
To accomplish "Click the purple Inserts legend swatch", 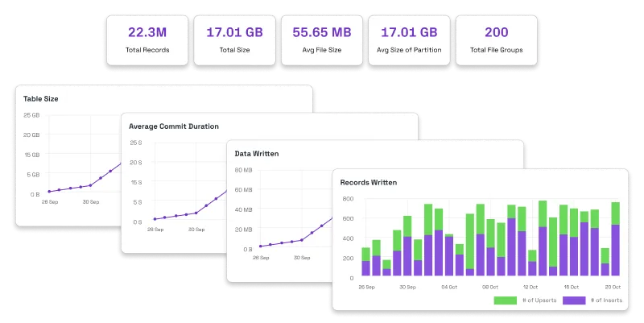I will point(574,300).
